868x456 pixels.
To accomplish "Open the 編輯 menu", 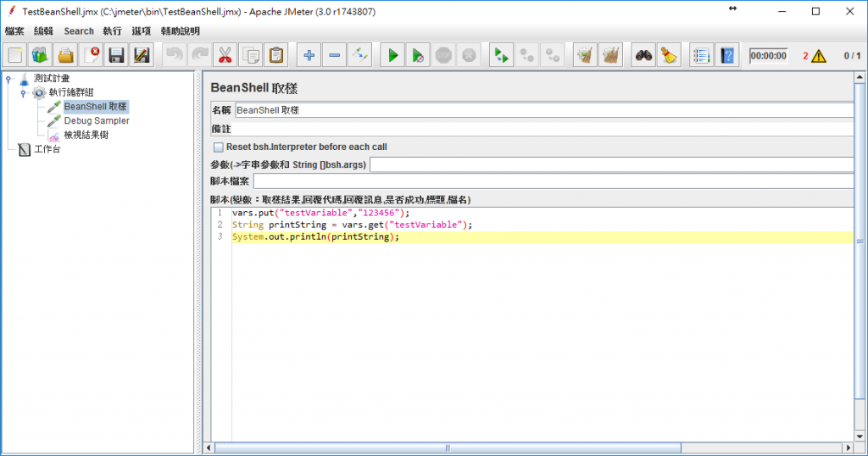I will 44,31.
